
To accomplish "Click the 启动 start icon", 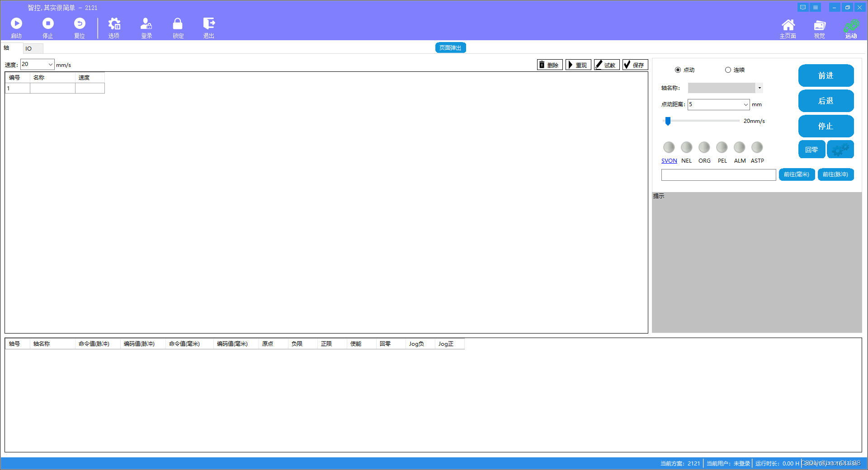I will 16,23.
